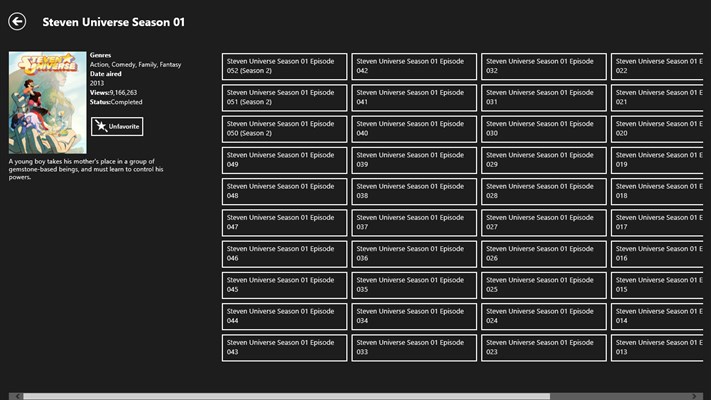Select Season 01 Episode 047

click(285, 223)
